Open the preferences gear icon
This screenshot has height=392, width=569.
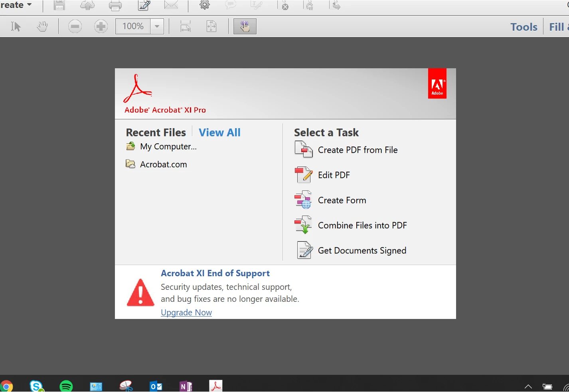pyautogui.click(x=205, y=5)
